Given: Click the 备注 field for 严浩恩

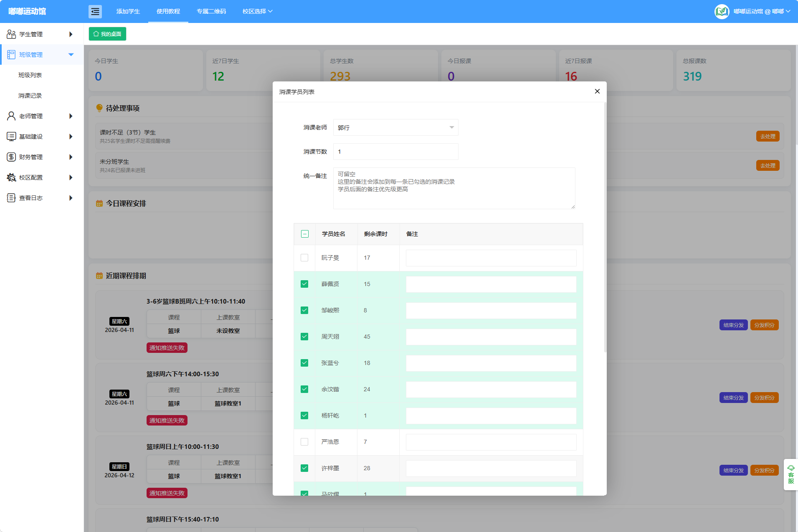Looking at the screenshot, I should [x=491, y=442].
